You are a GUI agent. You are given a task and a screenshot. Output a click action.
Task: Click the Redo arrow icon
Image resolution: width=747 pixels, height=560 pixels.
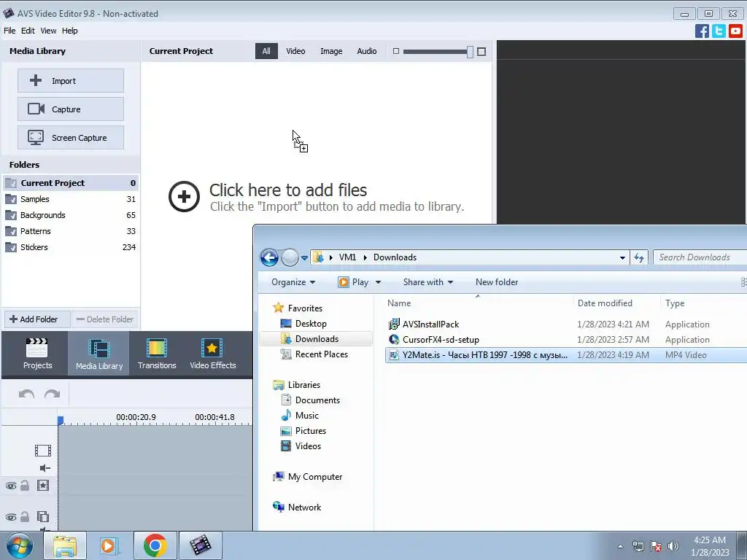point(52,394)
